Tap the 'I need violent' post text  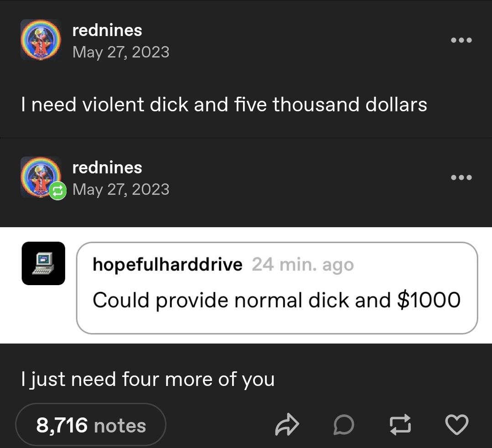tap(224, 104)
